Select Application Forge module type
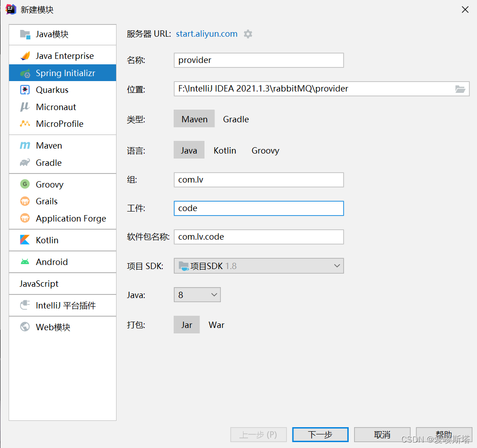This screenshot has width=477, height=448. (63, 218)
